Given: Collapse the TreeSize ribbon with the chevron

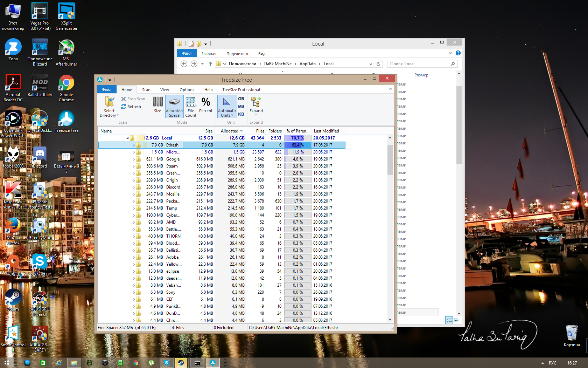Looking at the screenshot, I should point(390,89).
